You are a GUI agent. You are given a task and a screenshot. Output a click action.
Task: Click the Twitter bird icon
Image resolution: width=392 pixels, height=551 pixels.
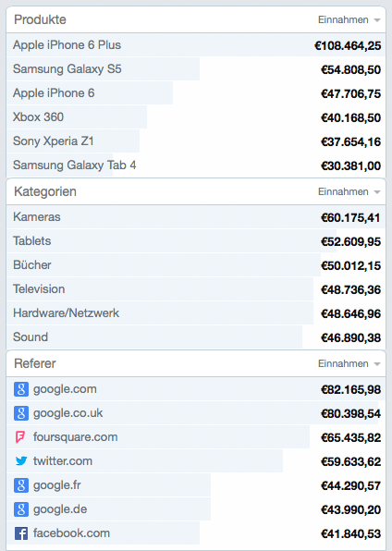pos(21,461)
